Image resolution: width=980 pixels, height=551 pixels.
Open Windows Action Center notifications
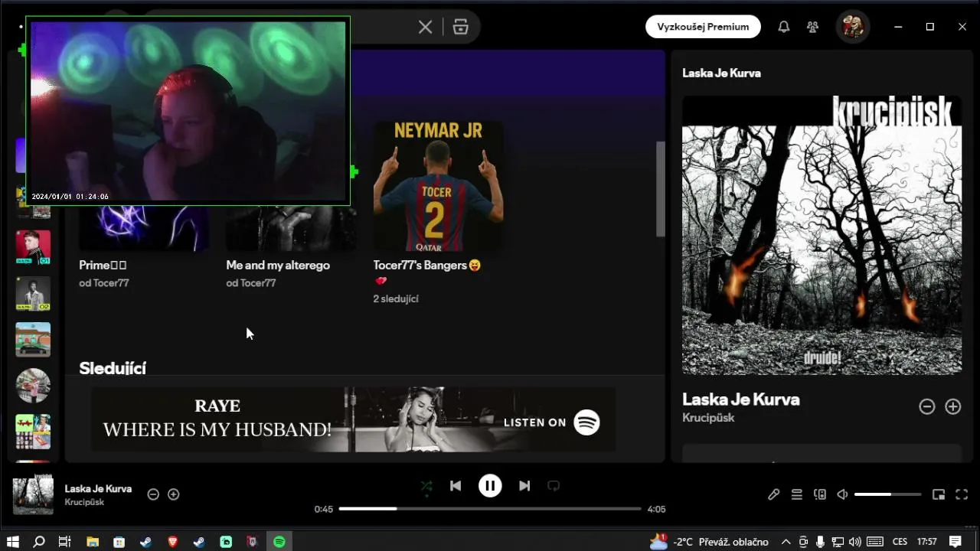click(955, 542)
